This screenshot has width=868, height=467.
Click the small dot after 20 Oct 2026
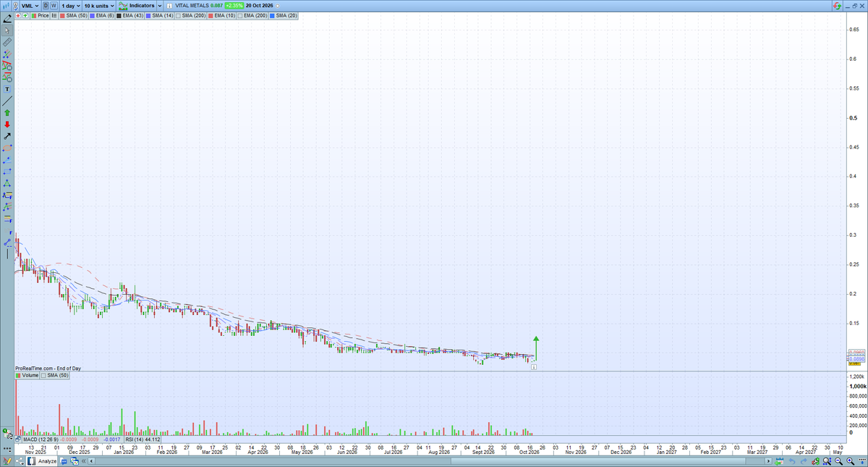pyautogui.click(x=278, y=6)
